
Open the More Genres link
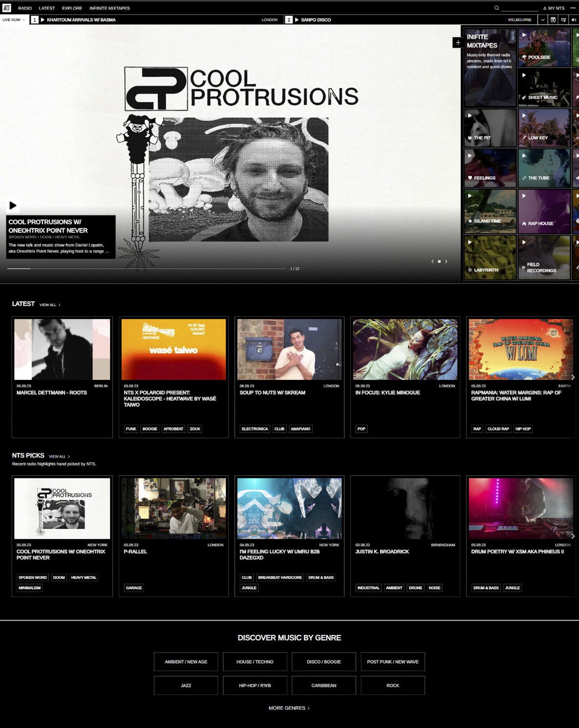point(289,708)
